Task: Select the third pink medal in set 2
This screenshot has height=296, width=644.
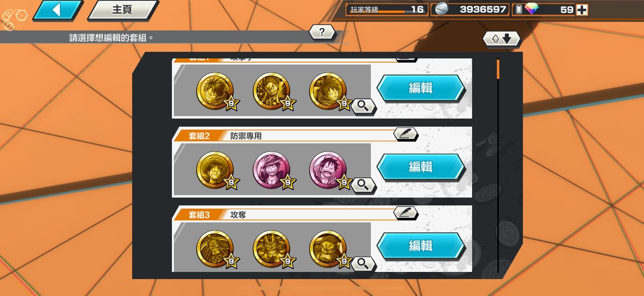Action: pyautogui.click(x=329, y=170)
